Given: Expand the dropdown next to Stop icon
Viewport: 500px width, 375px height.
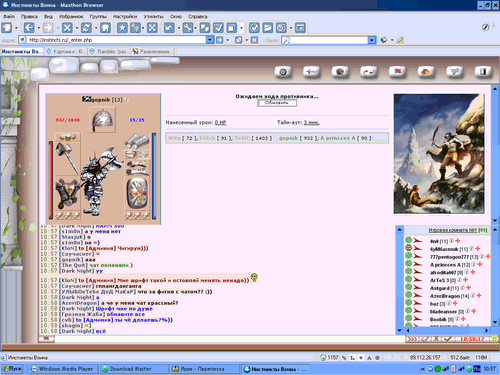Looking at the screenshot, I should tap(76, 28).
